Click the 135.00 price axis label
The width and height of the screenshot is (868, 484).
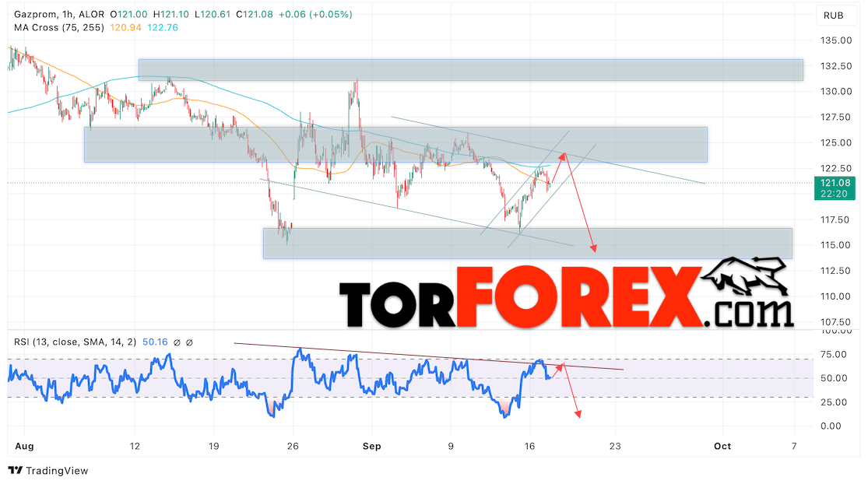coord(836,40)
